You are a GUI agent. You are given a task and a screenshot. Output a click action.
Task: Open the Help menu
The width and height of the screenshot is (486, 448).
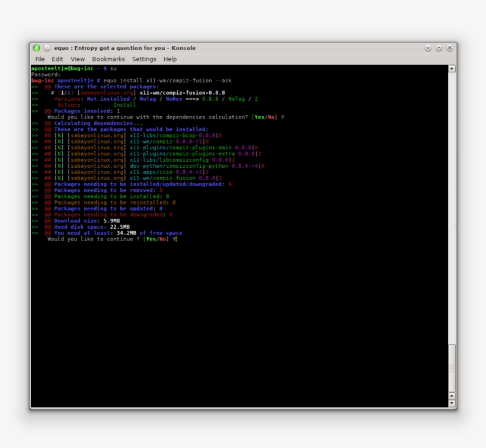click(170, 59)
